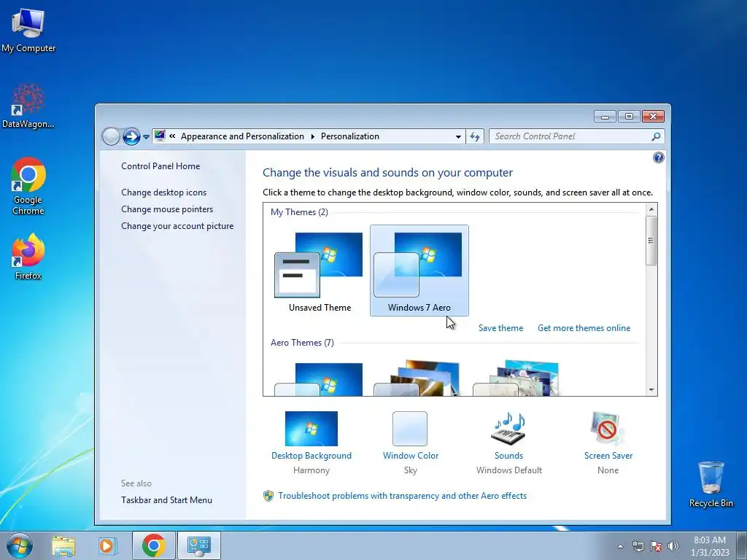
Task: Launch Firefox from desktop icon
Action: tap(28, 256)
